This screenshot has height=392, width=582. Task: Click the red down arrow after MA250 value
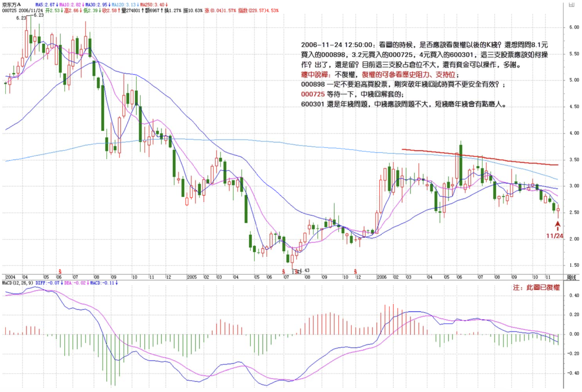click(167, 5)
